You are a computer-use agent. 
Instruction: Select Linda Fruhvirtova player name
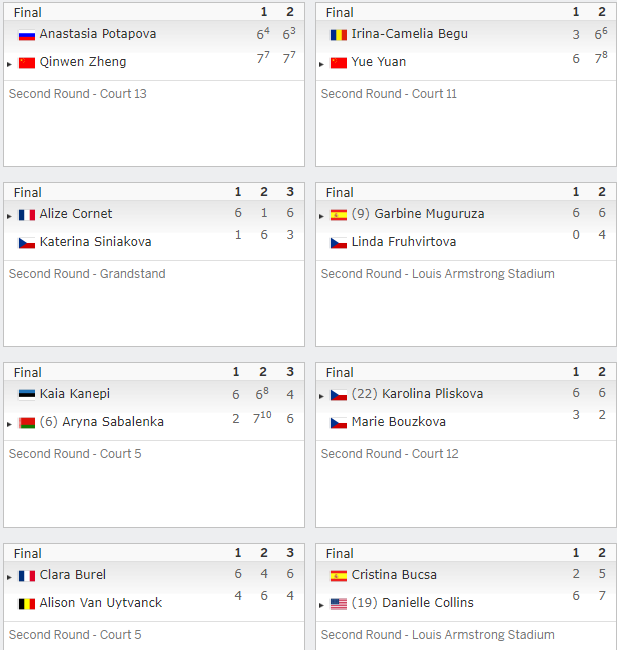pos(403,241)
